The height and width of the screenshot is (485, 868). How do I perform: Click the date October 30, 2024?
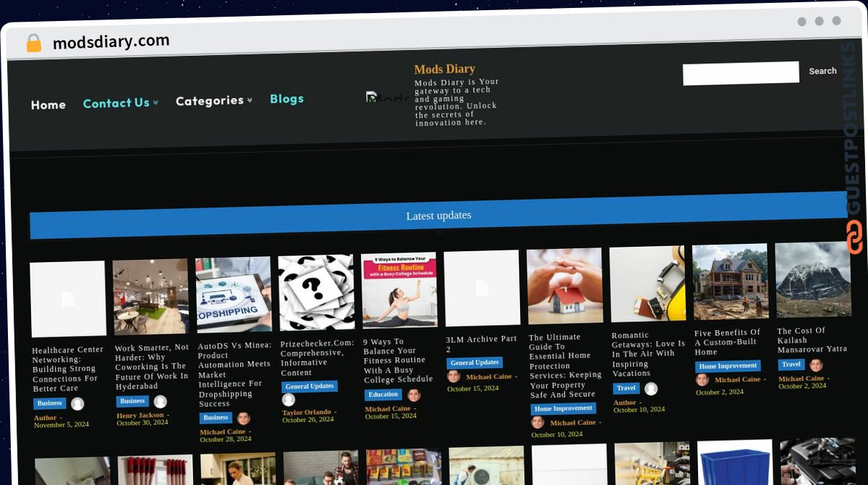(142, 423)
